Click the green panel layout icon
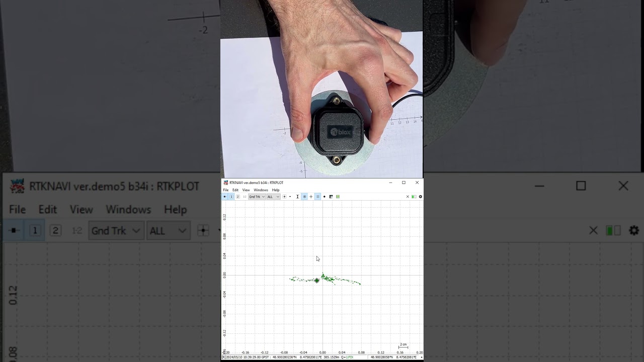644x362 pixels. click(x=414, y=197)
